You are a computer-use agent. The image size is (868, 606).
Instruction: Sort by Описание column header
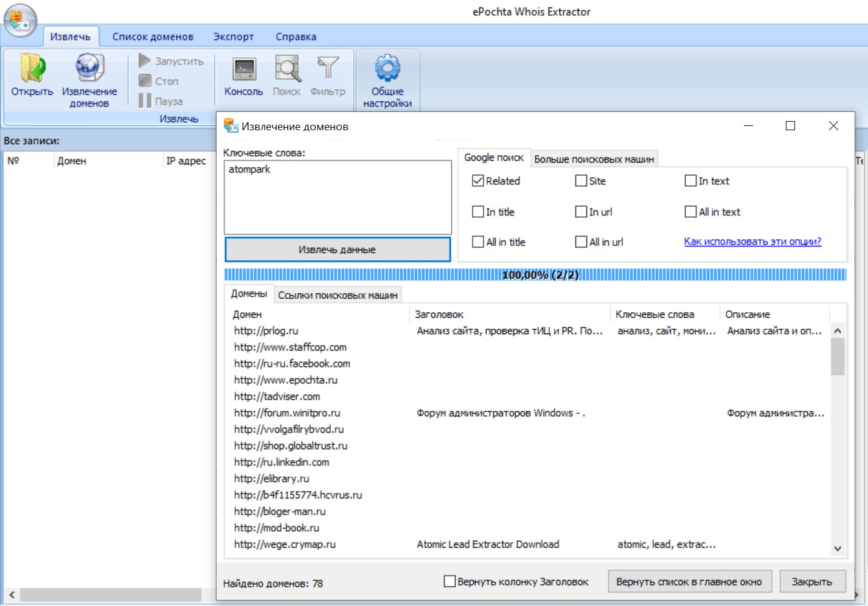point(775,315)
